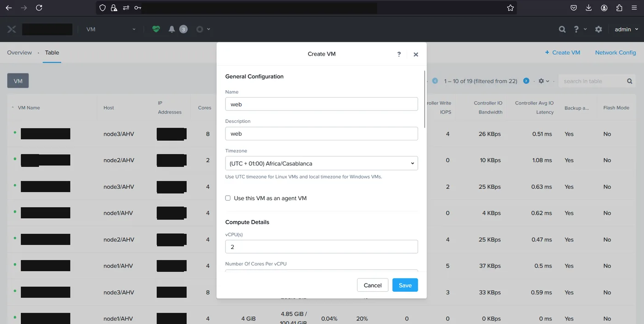Screen dimensions: 644x324
Task: Sort by Backup column header
Action: click(576, 108)
